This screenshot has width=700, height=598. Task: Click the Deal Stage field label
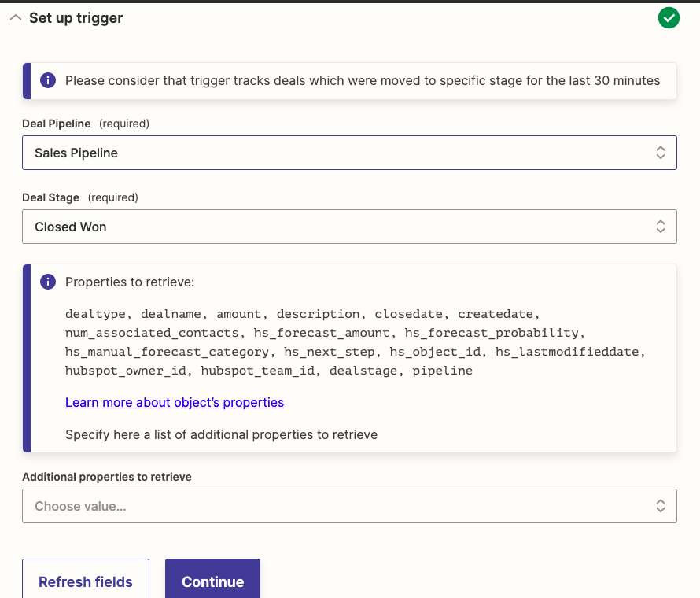50,197
